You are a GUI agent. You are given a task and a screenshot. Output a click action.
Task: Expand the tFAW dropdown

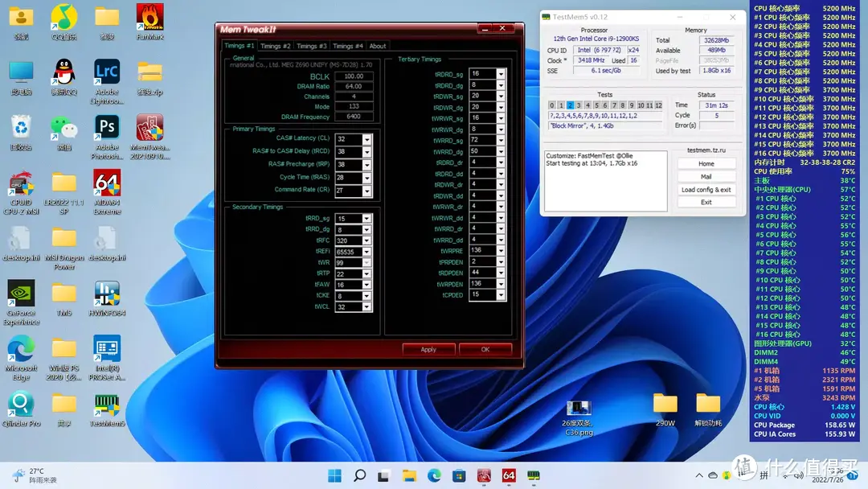click(366, 286)
